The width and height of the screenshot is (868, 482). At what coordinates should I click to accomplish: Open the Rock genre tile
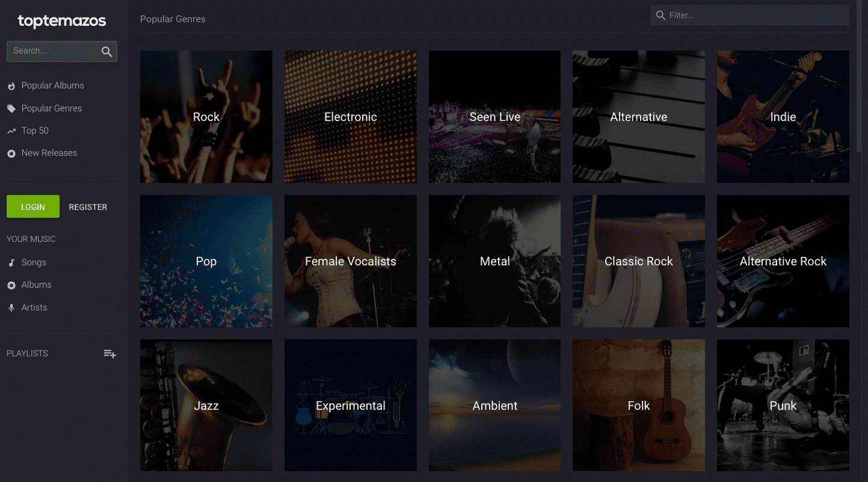pyautogui.click(x=206, y=117)
